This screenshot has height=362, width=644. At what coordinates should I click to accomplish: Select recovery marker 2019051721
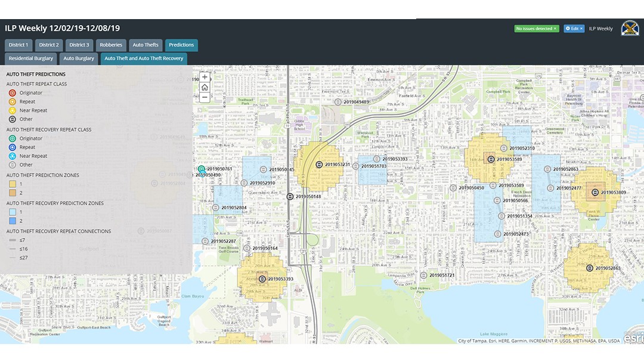(424, 276)
